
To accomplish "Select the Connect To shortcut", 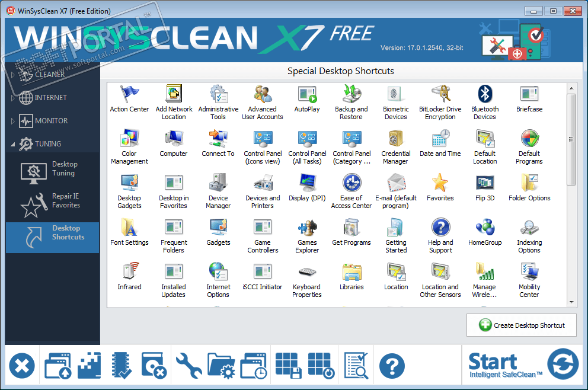I will 218,143.
